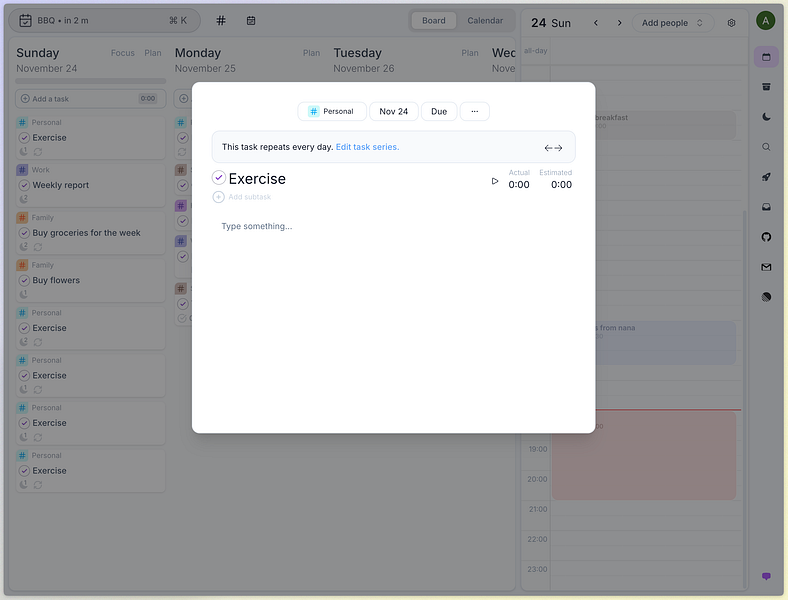Click the dark round icon below mail
The width and height of the screenshot is (788, 600).
point(766,297)
